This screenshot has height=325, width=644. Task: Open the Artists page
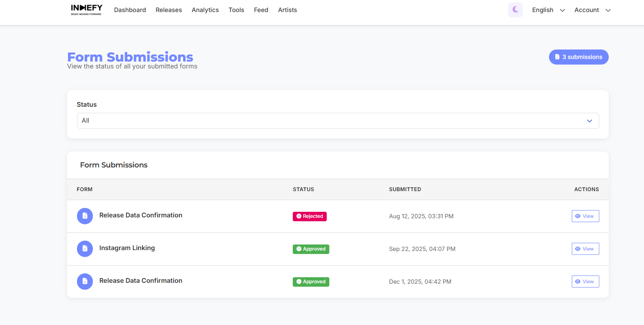287,10
